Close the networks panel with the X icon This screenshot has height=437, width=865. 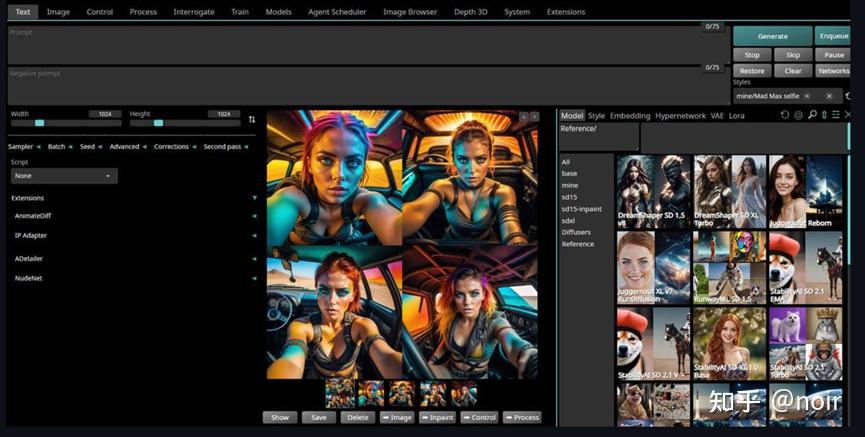848,115
